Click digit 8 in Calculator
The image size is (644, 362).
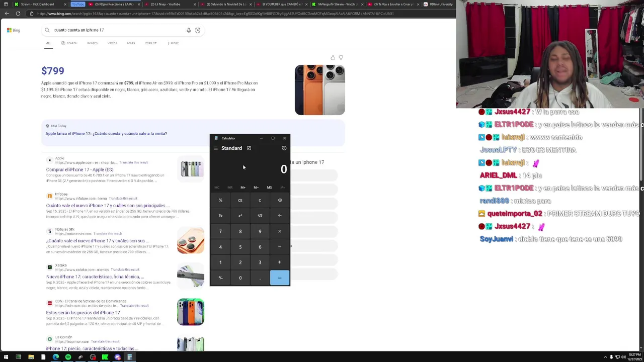pyautogui.click(x=240, y=231)
